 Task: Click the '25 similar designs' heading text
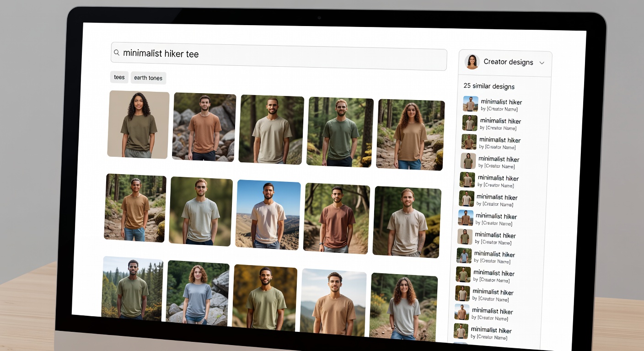[489, 86]
